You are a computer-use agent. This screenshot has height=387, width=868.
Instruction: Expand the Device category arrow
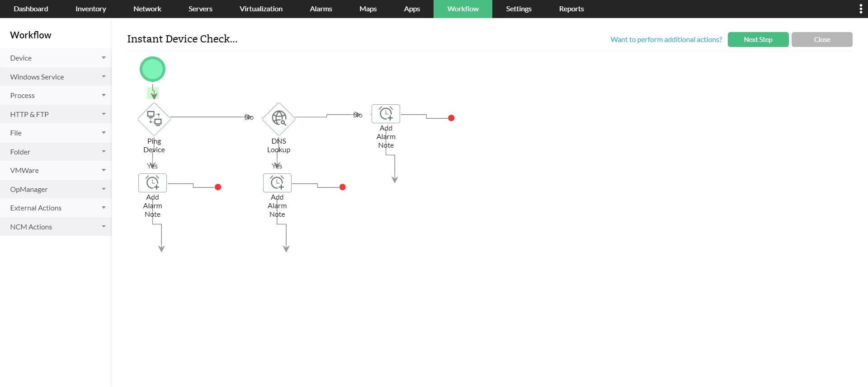[x=104, y=58]
